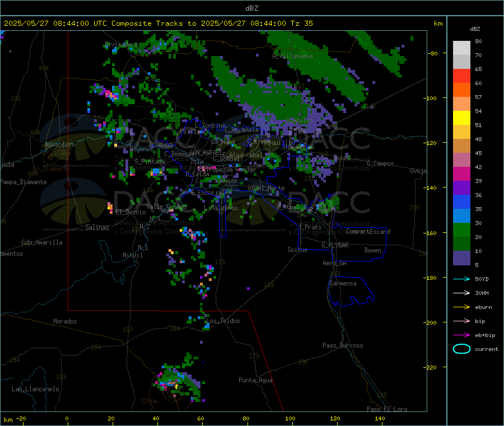This screenshot has height=426, width=504.
Task: Click the 'Aero_GA' map label
Action: [x=334, y=263]
